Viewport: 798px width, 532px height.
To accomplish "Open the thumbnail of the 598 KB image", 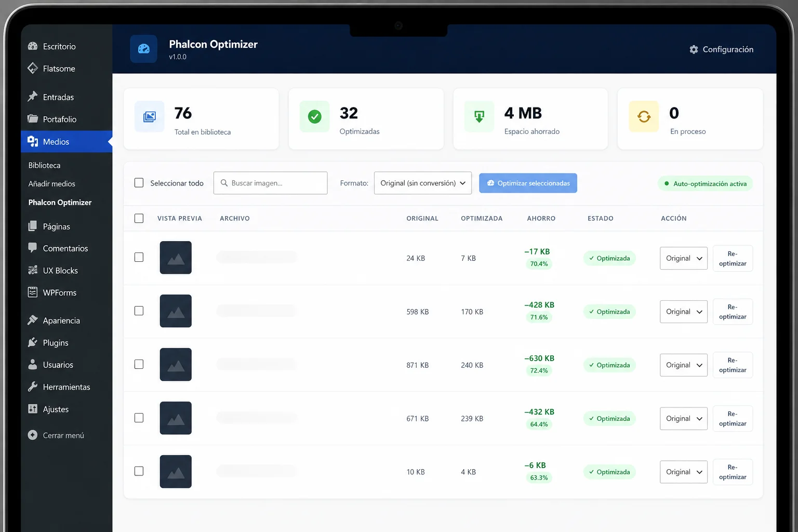I will 176,311.
